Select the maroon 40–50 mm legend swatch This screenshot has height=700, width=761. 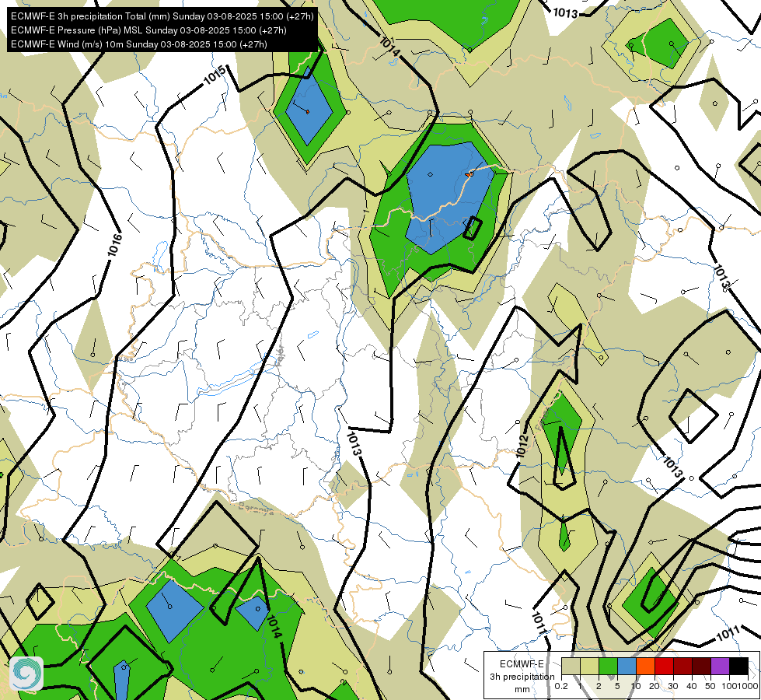click(701, 667)
